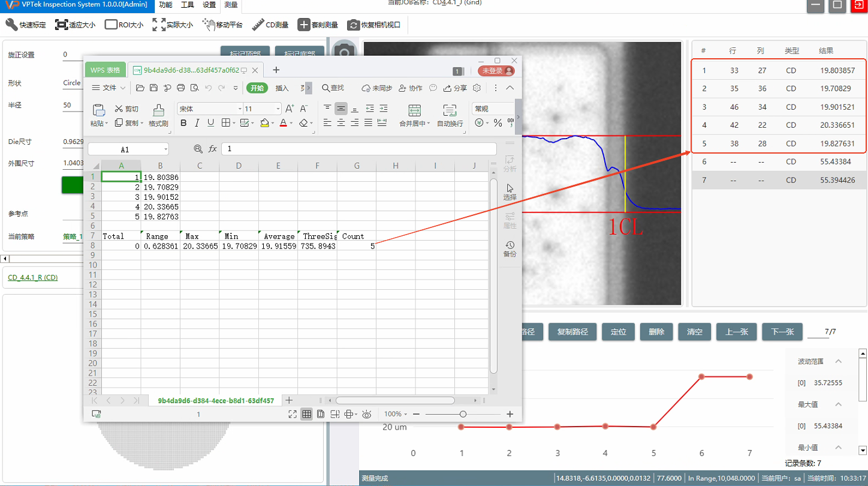Click the 适应大小 fit-size tool
Image resolution: width=868 pixels, height=486 pixels.
tap(75, 25)
